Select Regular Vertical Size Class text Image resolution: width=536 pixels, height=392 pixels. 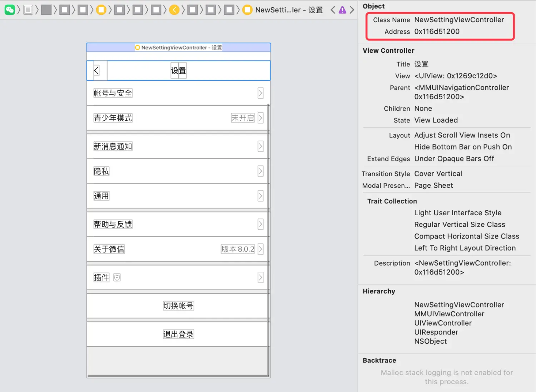460,225
